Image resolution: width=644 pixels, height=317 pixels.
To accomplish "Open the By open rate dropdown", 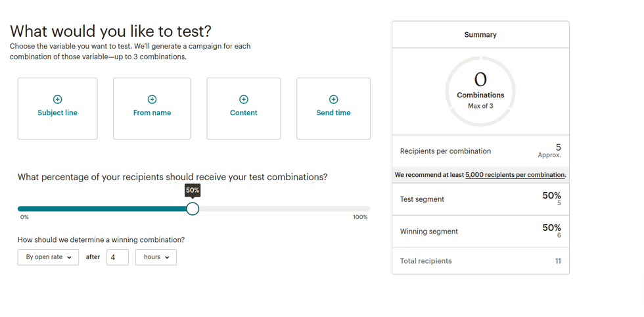I will click(x=48, y=257).
